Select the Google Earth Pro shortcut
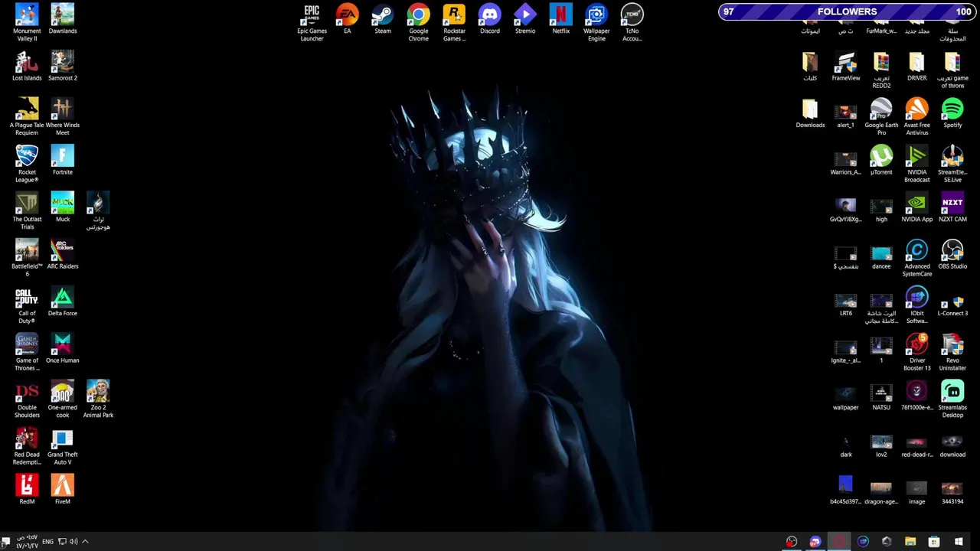Image resolution: width=980 pixels, height=551 pixels. click(x=881, y=116)
